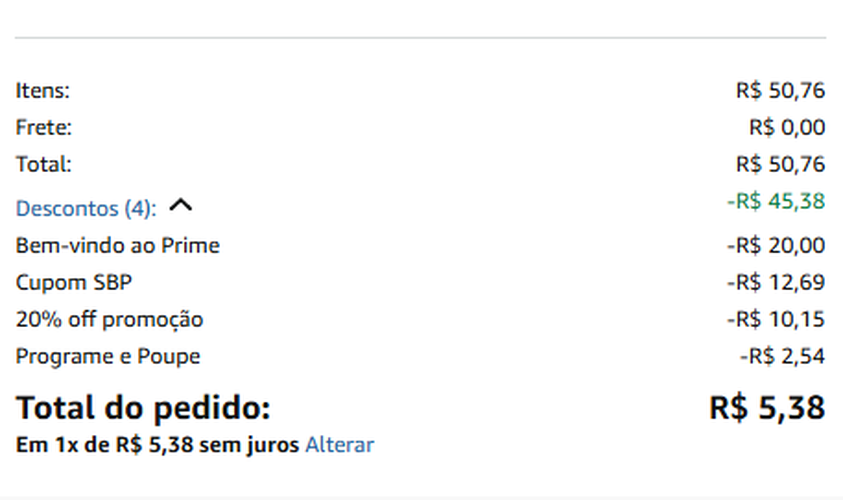
Task: Click the Total row price amount
Action: (x=780, y=164)
